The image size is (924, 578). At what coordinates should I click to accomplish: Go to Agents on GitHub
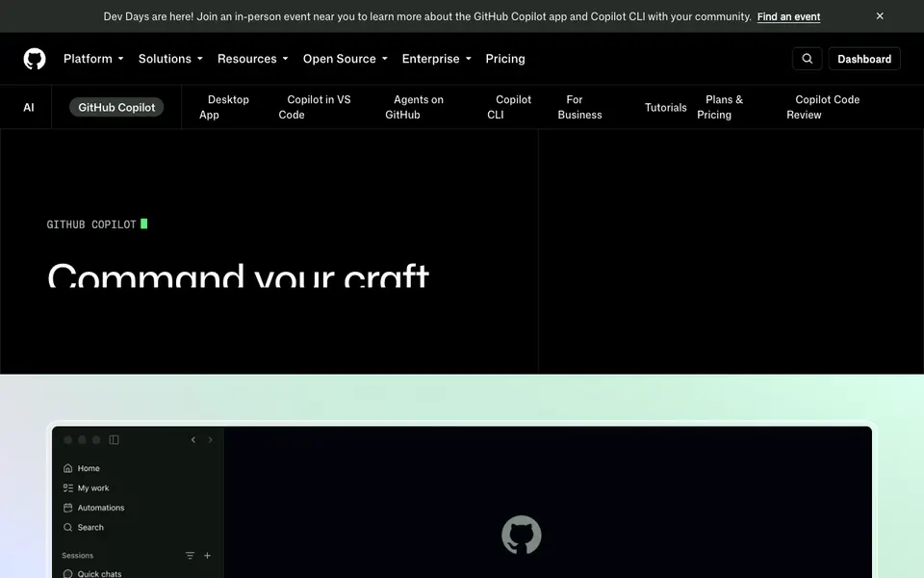(x=414, y=107)
